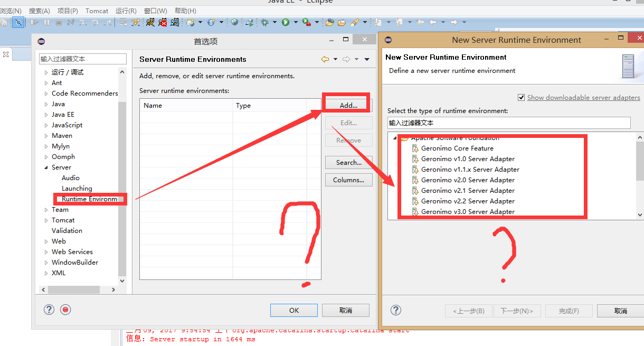The width and height of the screenshot is (644, 346).
Task: Click the Skip All Breakpoints toolbar icon
Action: [18, 22]
